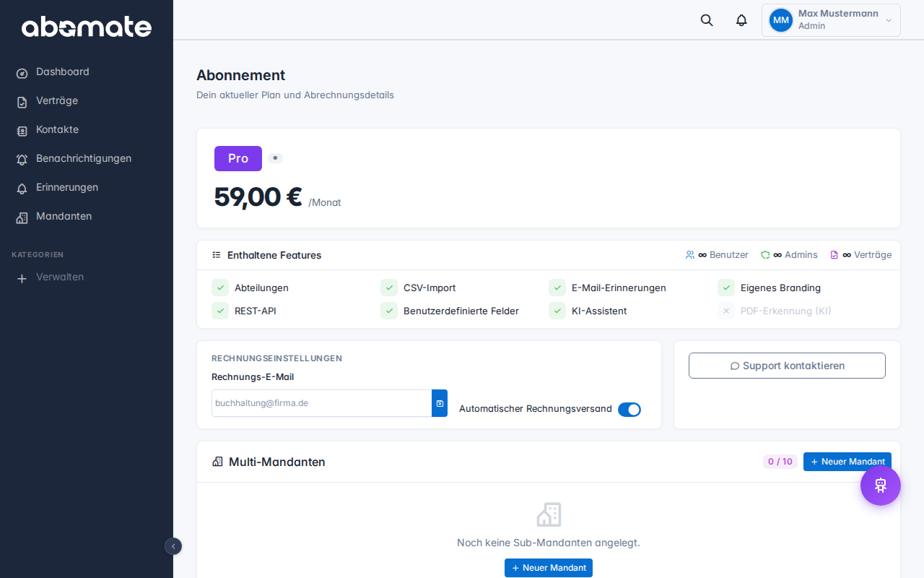Click the buchhaltung@firma.de email input field
The width and height of the screenshot is (924, 578).
(321, 403)
